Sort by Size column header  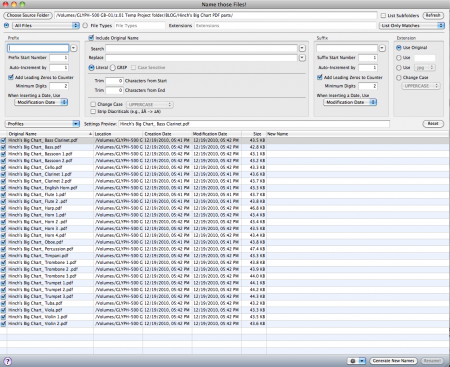tap(254, 134)
